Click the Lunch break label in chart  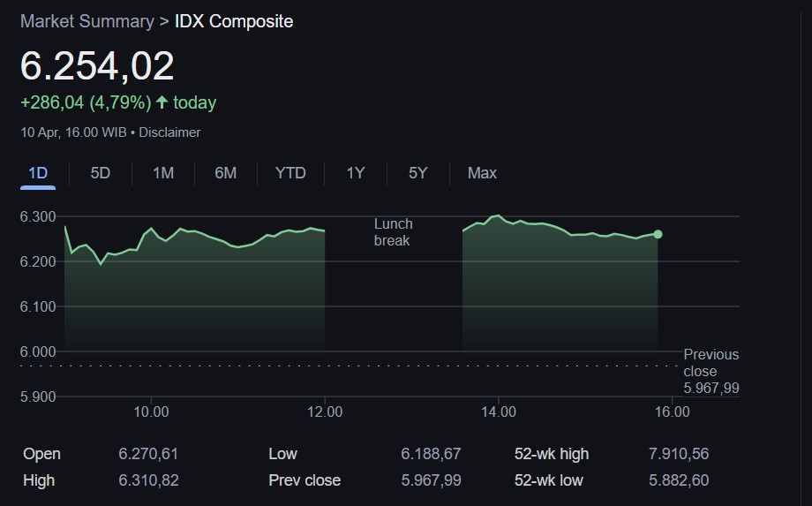(x=393, y=232)
